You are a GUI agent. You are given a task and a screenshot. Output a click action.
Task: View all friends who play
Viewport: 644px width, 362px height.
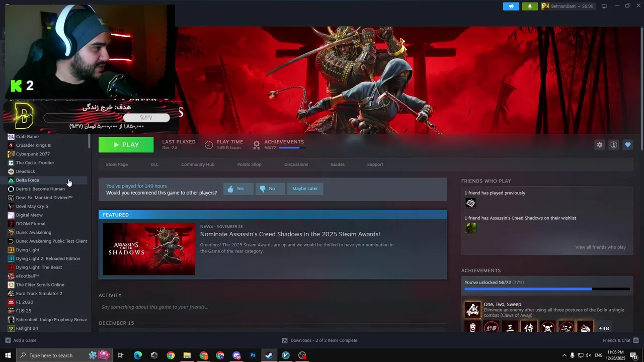(600, 247)
